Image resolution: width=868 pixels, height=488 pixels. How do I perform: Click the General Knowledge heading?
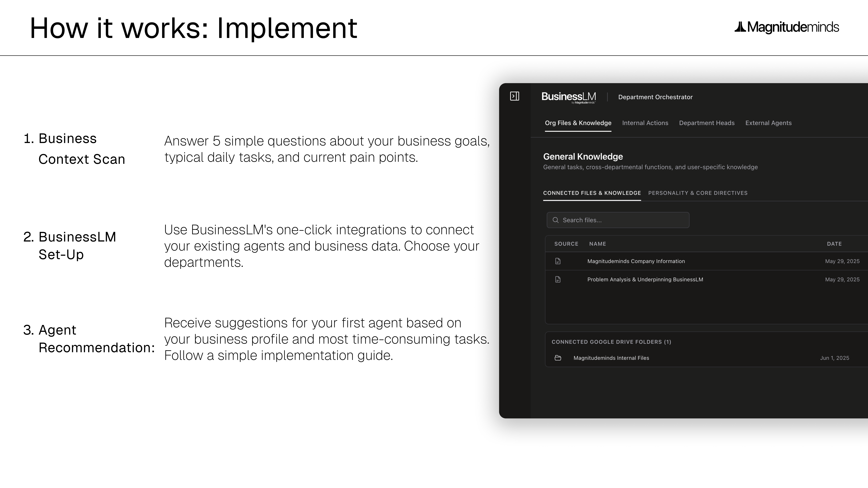583,157
